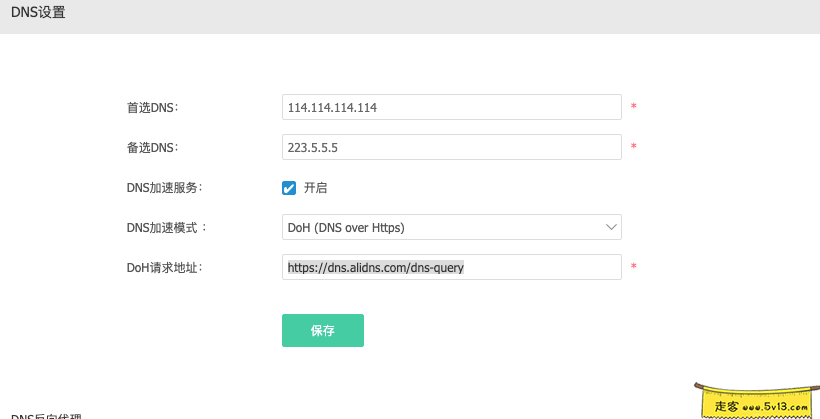Focus the 首选DNS input field
The height and width of the screenshot is (419, 820).
pos(452,107)
